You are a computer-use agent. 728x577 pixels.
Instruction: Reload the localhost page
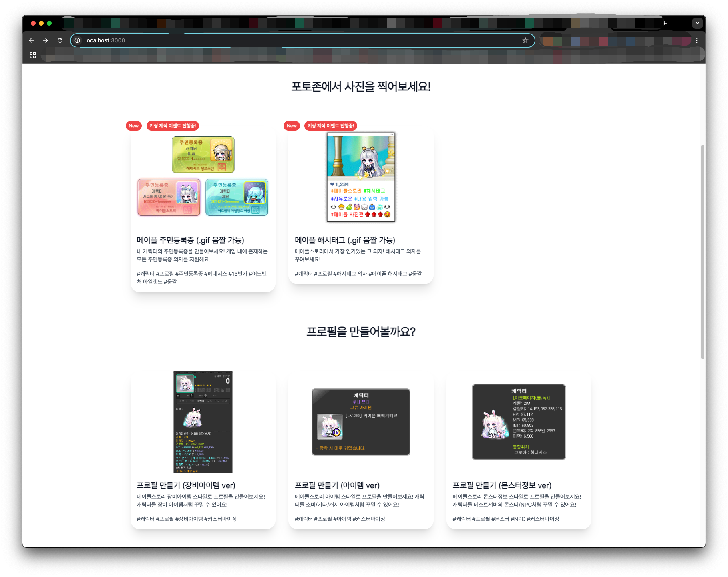click(x=60, y=40)
